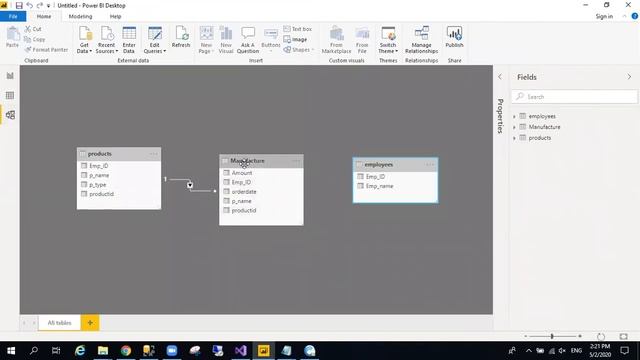Click the Fields search box
The width and height of the screenshot is (640, 360).
coord(574,97)
